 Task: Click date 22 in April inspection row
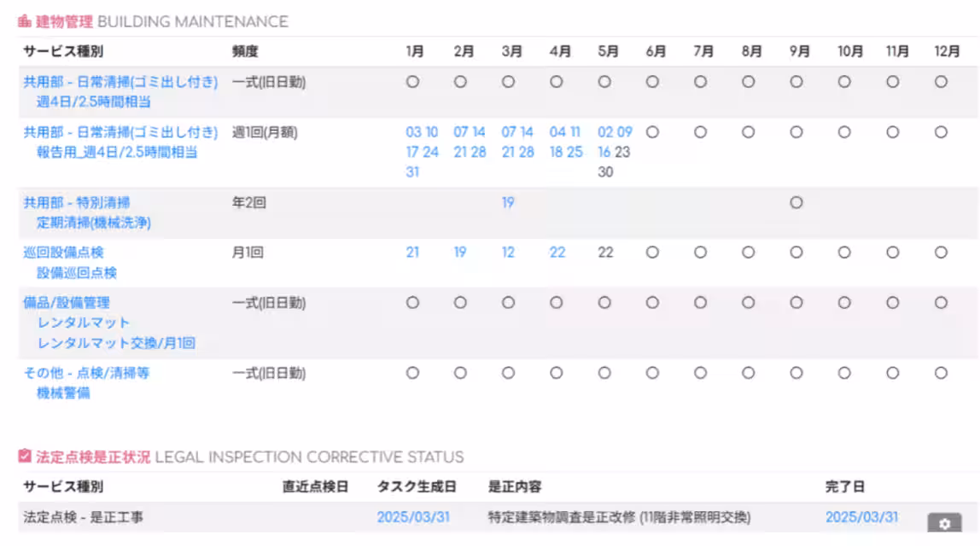(x=557, y=253)
